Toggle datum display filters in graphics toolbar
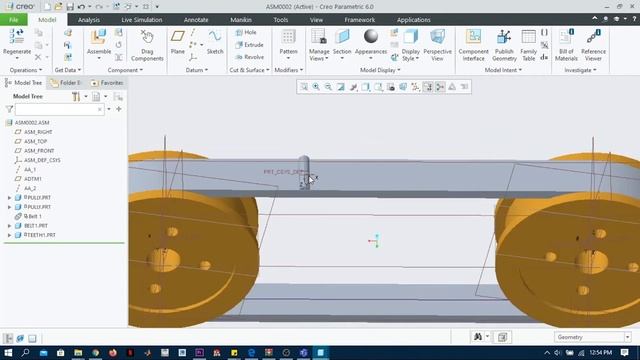This screenshot has width=640, height=360. (x=416, y=87)
